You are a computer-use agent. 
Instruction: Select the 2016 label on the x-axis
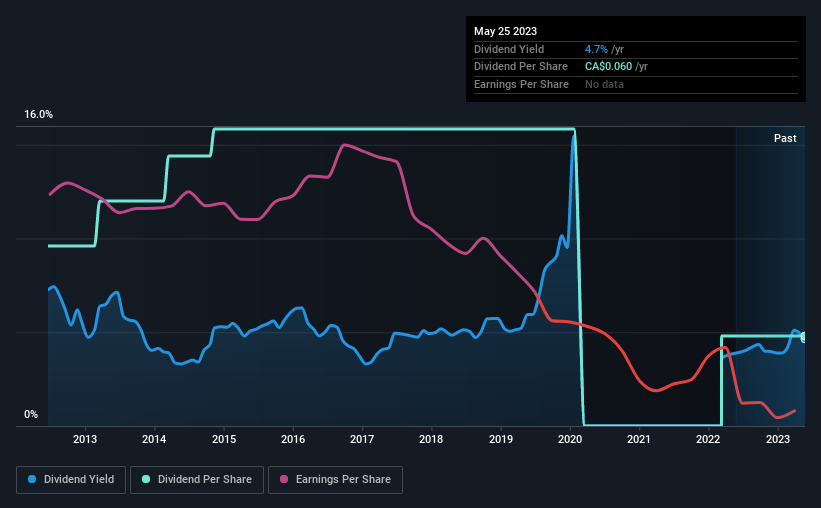click(x=293, y=439)
